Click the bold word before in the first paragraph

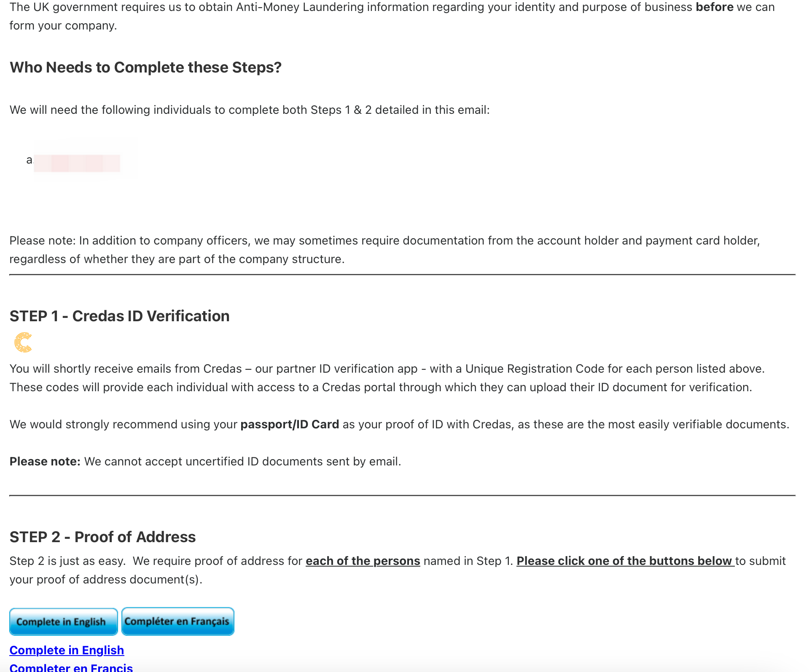point(714,7)
